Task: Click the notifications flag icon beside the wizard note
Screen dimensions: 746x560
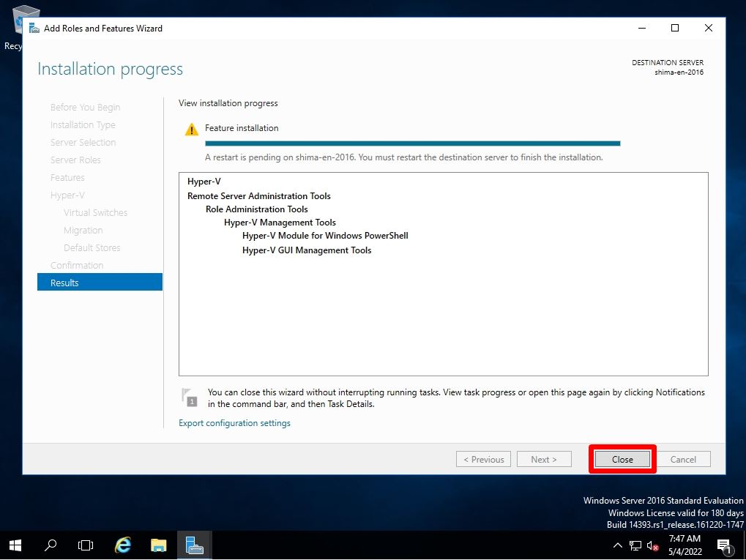Action: point(190,397)
